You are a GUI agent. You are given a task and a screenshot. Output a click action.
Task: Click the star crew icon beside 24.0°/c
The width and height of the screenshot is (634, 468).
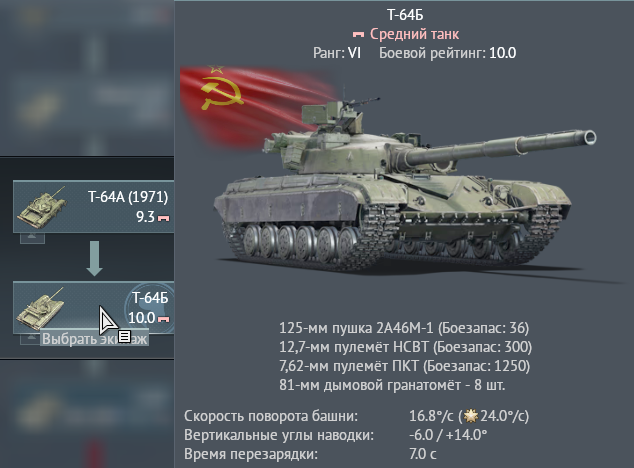pos(471,416)
